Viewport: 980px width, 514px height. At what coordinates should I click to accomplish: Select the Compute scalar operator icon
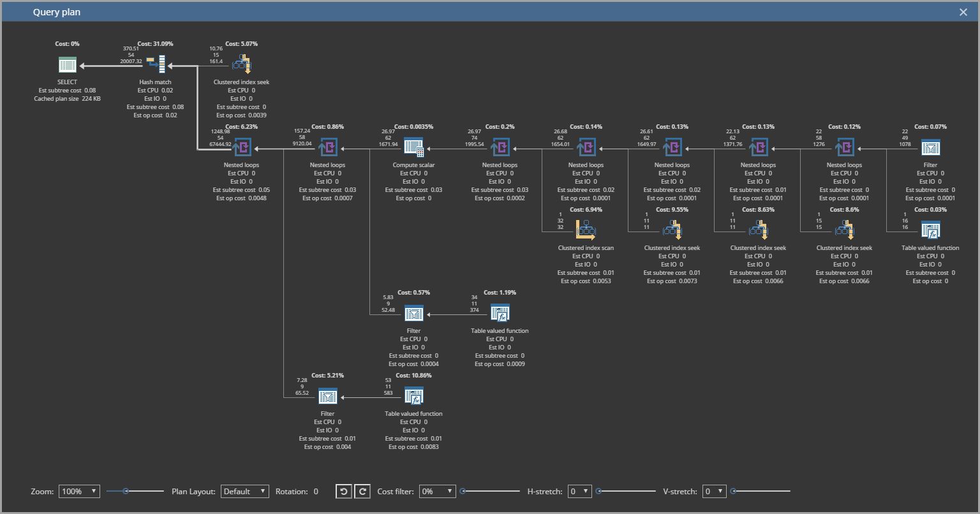pos(413,146)
